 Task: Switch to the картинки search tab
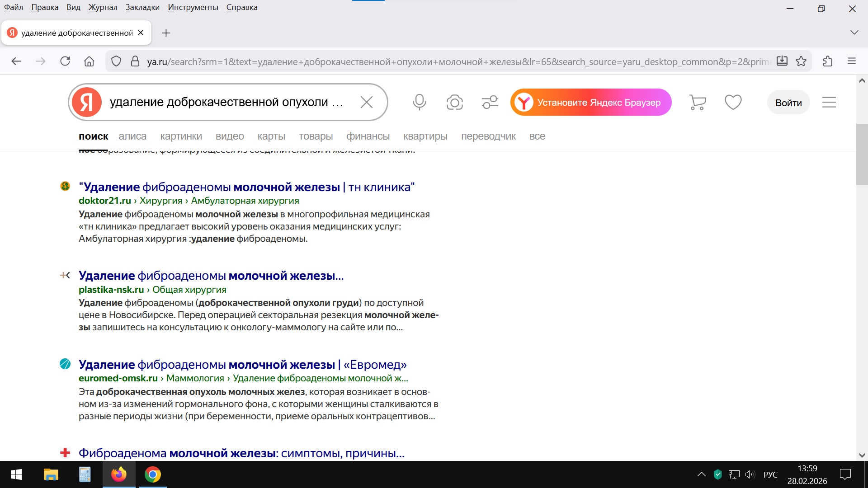181,136
